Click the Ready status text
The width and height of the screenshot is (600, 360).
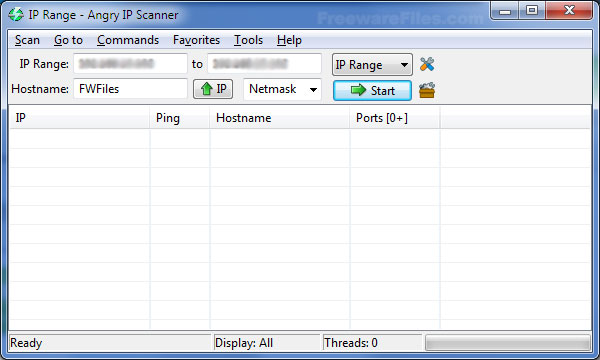tap(26, 343)
